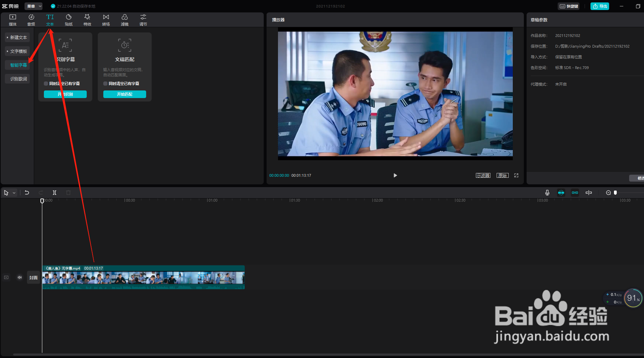Image resolution: width=644 pixels, height=358 pixels.
Task: Open the 快捷键 shortcuts panel
Action: tap(569, 6)
